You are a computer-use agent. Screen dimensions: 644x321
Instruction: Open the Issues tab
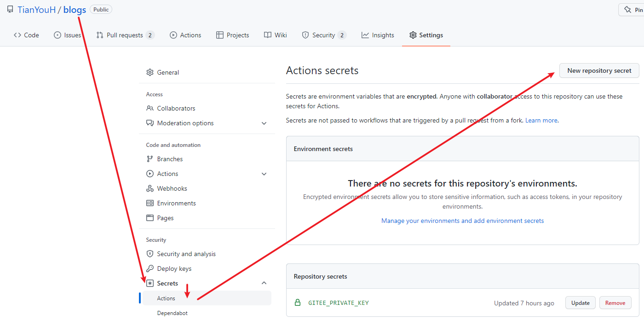tap(68, 35)
